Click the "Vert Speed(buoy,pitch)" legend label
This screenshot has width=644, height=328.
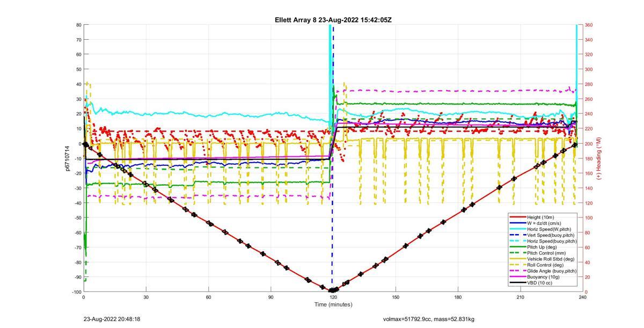551,235
